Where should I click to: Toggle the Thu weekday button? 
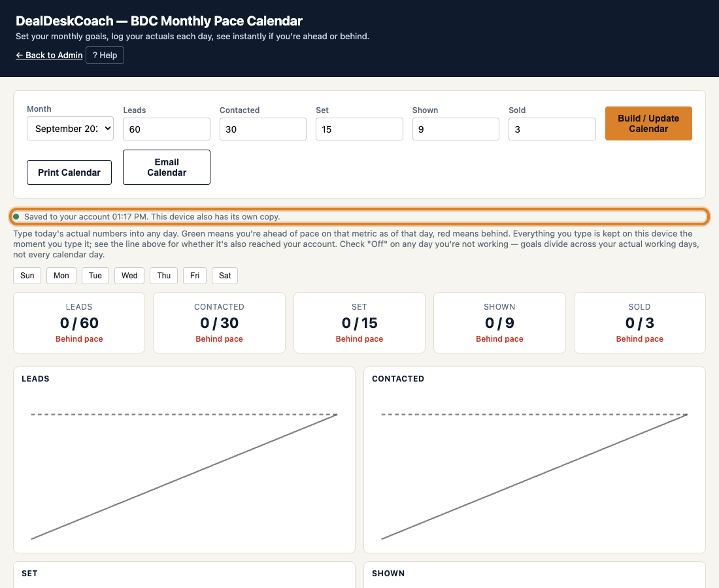(x=163, y=276)
